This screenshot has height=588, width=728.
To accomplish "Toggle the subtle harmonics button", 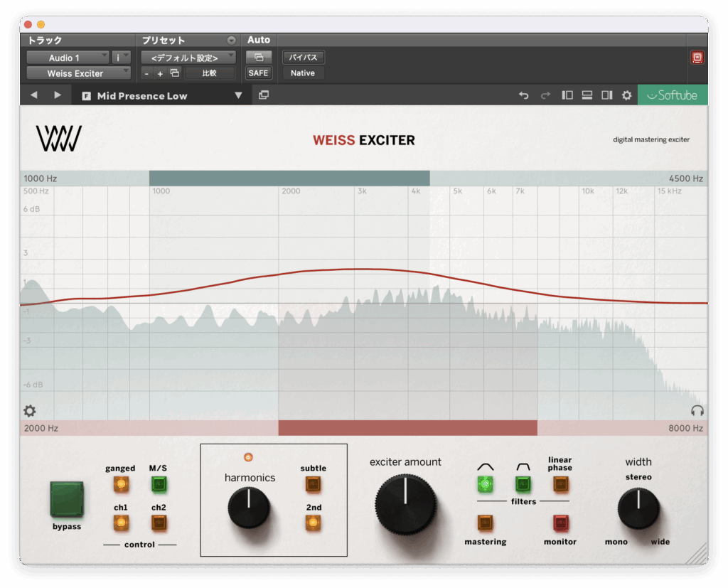I will click(x=313, y=484).
